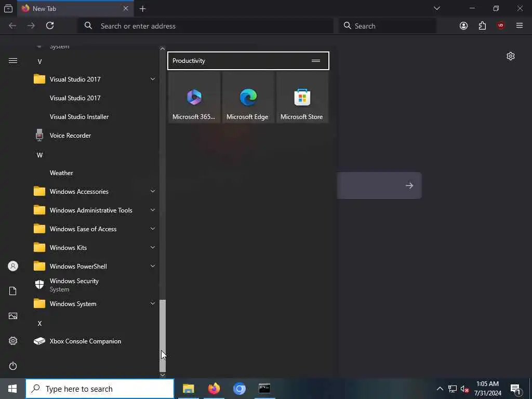Expand Windows System folder
The height and width of the screenshot is (399, 532).
click(95, 303)
